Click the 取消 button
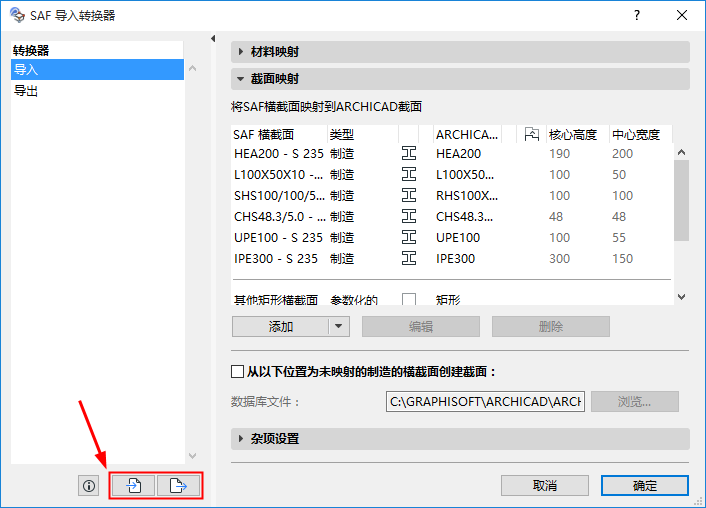Screen dimensions: 706x508 [x=545, y=485]
